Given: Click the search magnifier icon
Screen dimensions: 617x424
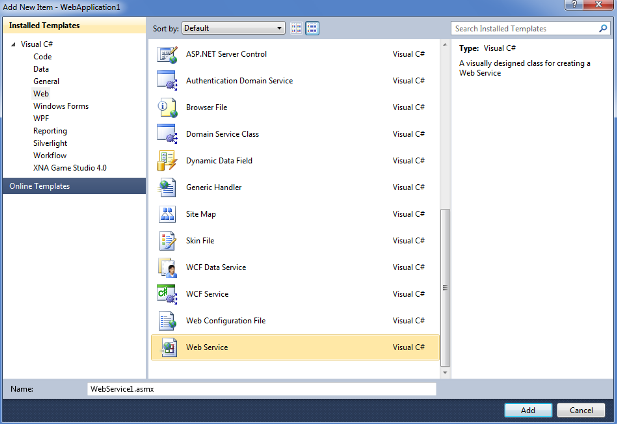Looking at the screenshot, I should pyautogui.click(x=602, y=28).
